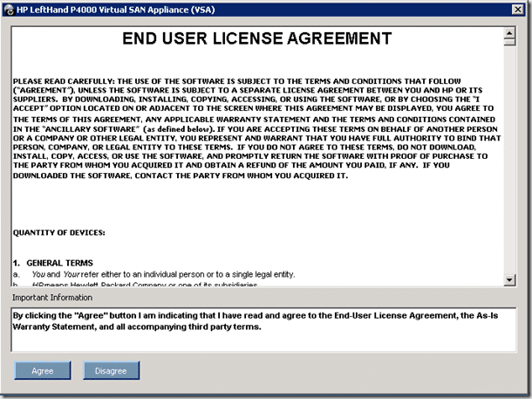Click the Disagree button

tap(111, 370)
